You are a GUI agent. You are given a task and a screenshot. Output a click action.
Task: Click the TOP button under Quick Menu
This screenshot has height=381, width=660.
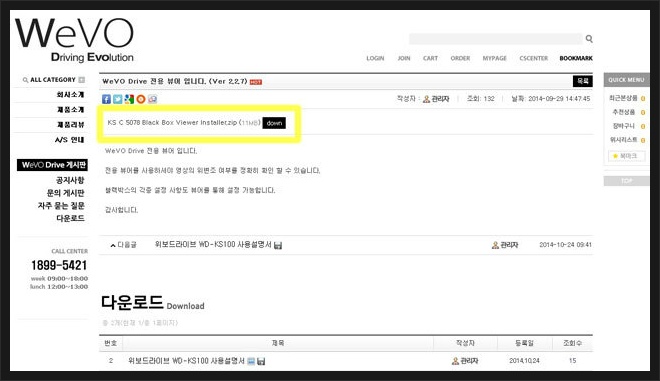tap(626, 181)
